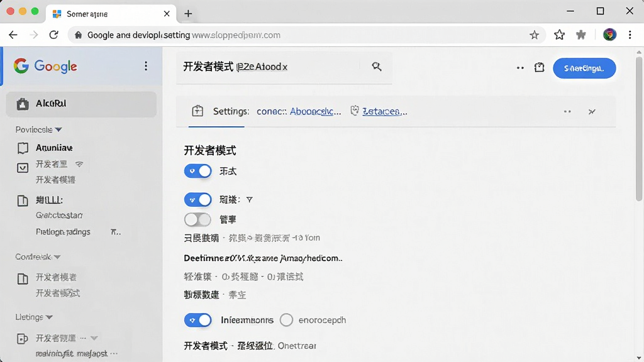Collapse the Confreiak section arrow
Screen dimensions: 644x362
click(x=57, y=257)
